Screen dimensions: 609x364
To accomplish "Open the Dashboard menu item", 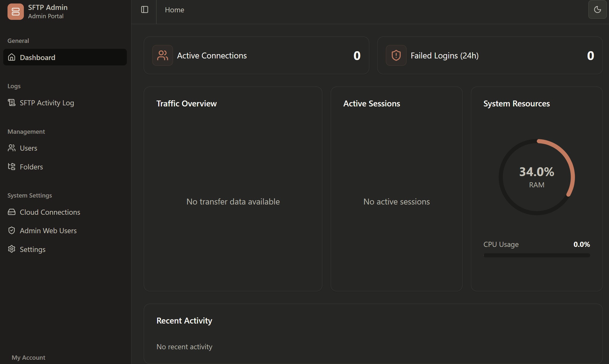I will coord(65,57).
